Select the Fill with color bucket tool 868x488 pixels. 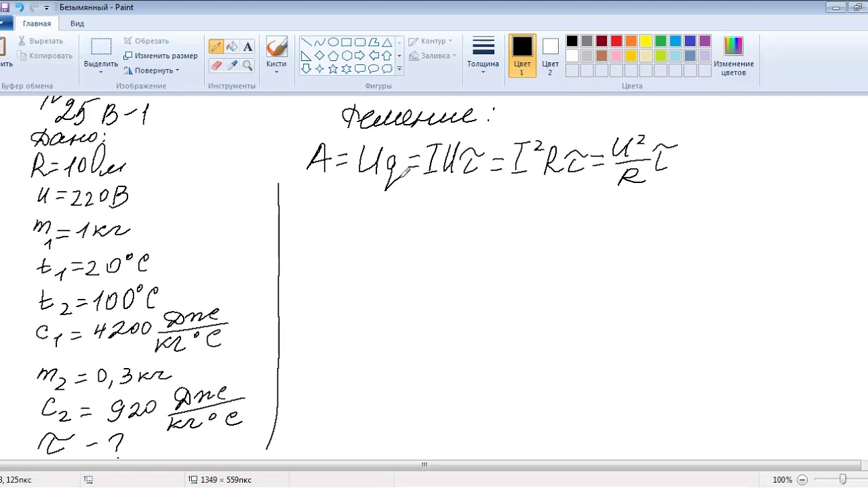pos(232,47)
